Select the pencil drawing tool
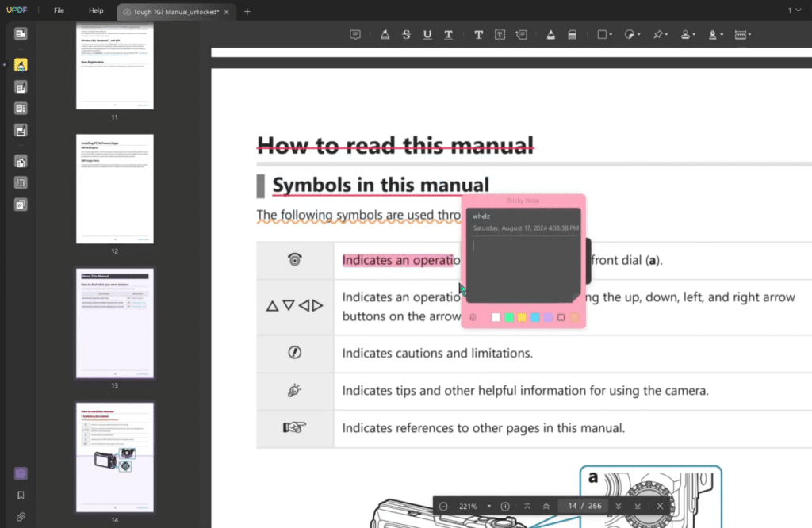Image resolution: width=812 pixels, height=528 pixels. 550,35
